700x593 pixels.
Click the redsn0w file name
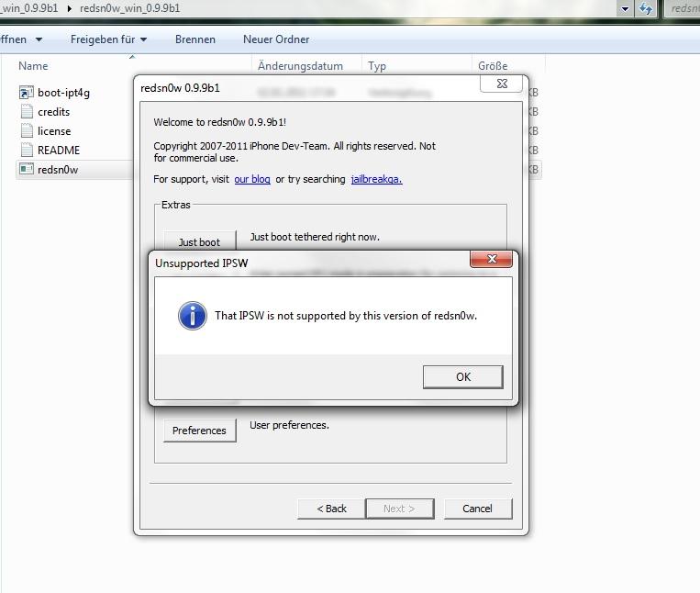tap(58, 170)
